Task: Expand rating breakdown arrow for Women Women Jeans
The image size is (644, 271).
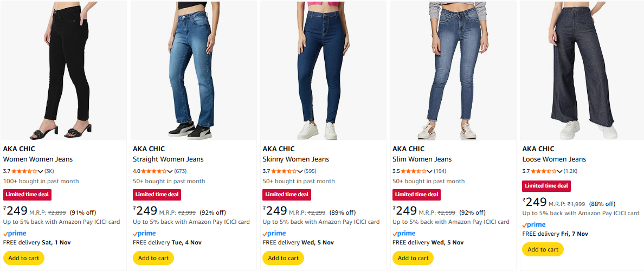Action: [x=41, y=172]
